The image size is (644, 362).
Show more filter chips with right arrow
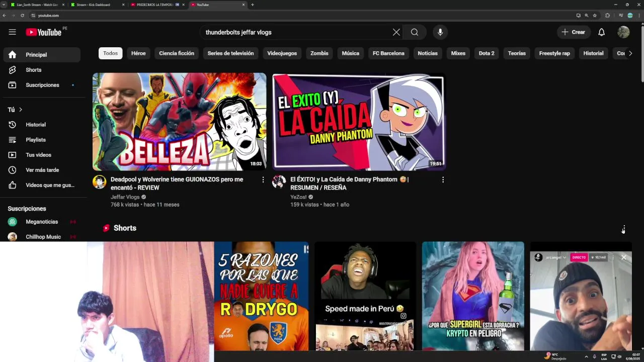coord(630,53)
